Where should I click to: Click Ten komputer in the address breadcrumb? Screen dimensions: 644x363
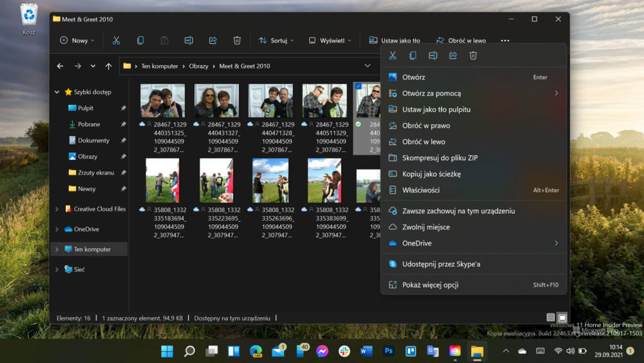pyautogui.click(x=160, y=66)
